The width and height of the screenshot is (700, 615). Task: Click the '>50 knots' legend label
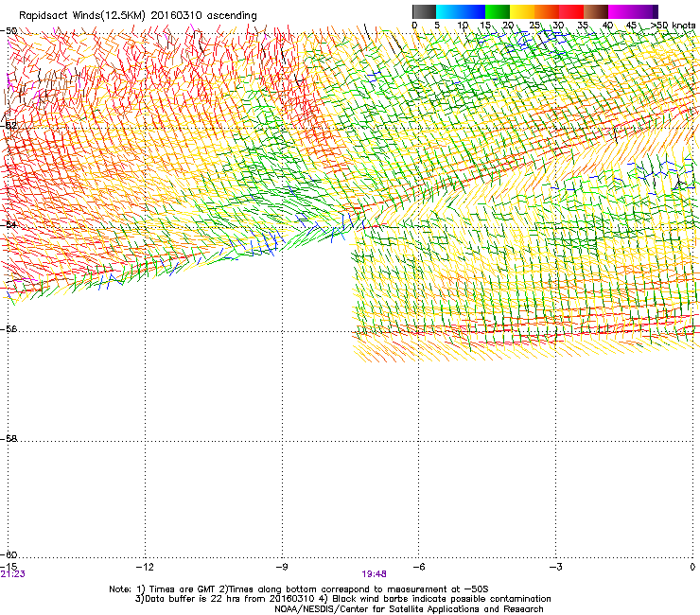coord(673,26)
